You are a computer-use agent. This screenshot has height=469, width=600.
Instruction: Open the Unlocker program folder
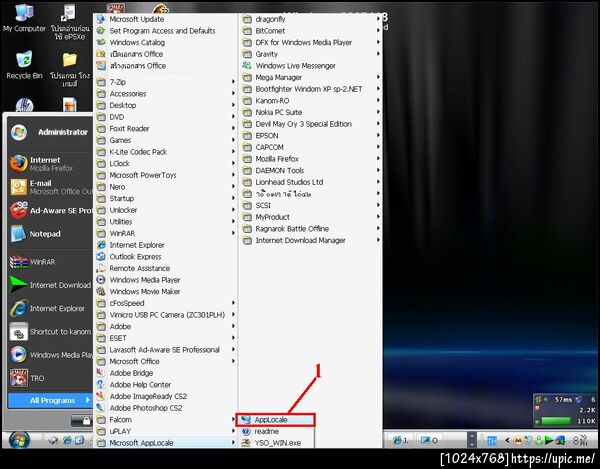click(x=166, y=210)
